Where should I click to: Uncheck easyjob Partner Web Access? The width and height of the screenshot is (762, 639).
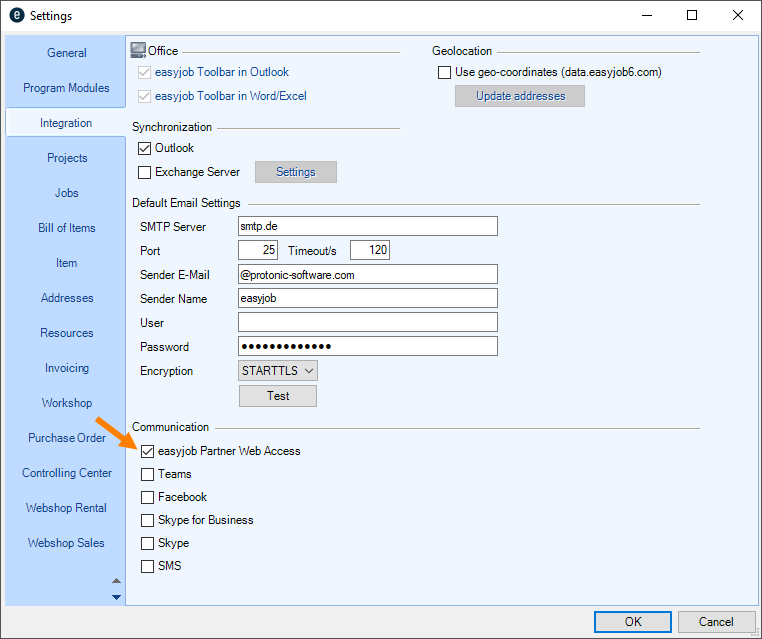(x=148, y=451)
